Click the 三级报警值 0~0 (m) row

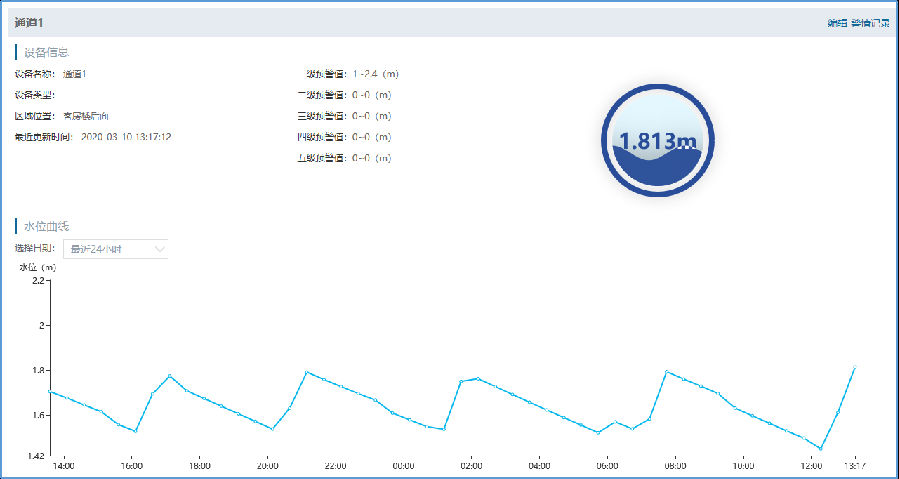[x=345, y=116]
